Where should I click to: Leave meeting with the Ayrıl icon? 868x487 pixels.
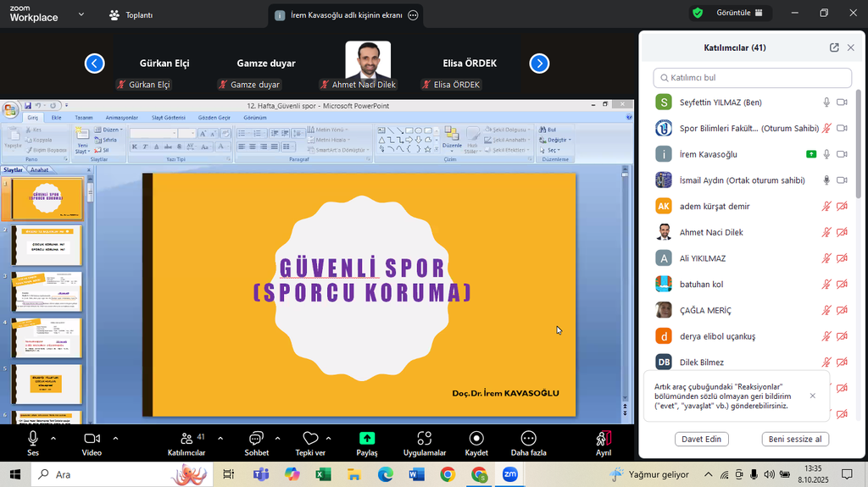click(x=603, y=439)
